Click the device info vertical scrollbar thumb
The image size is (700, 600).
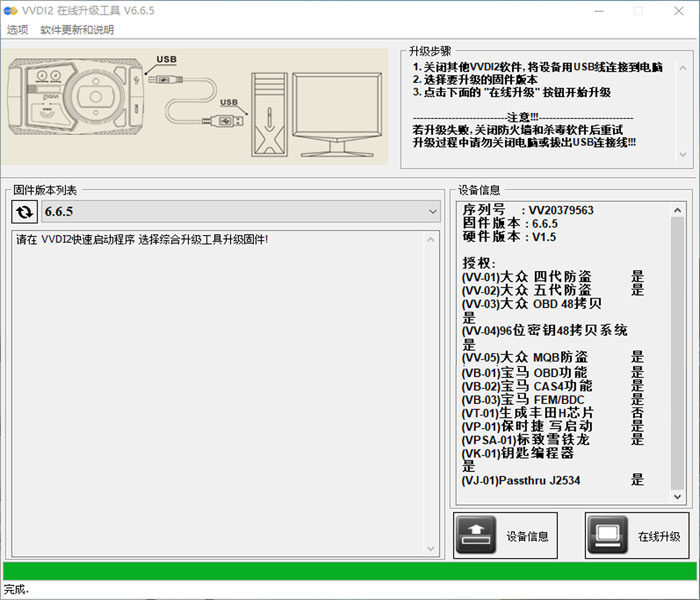tap(677, 353)
